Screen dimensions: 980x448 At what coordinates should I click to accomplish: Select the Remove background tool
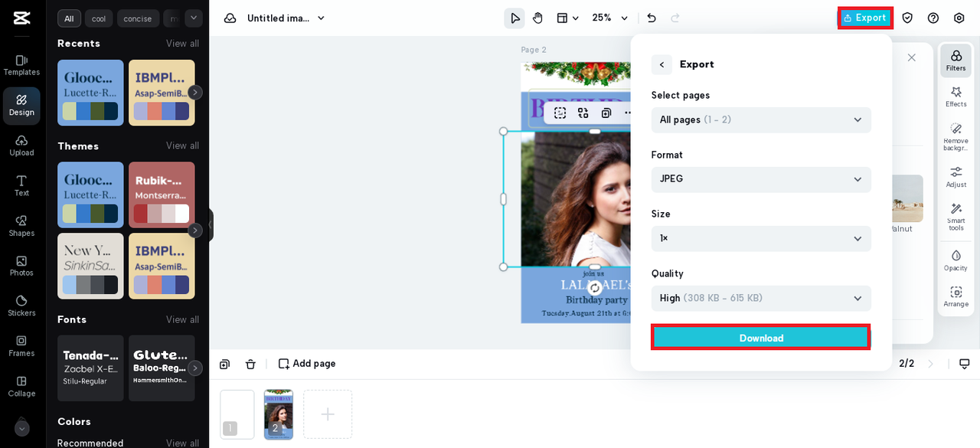(x=955, y=137)
